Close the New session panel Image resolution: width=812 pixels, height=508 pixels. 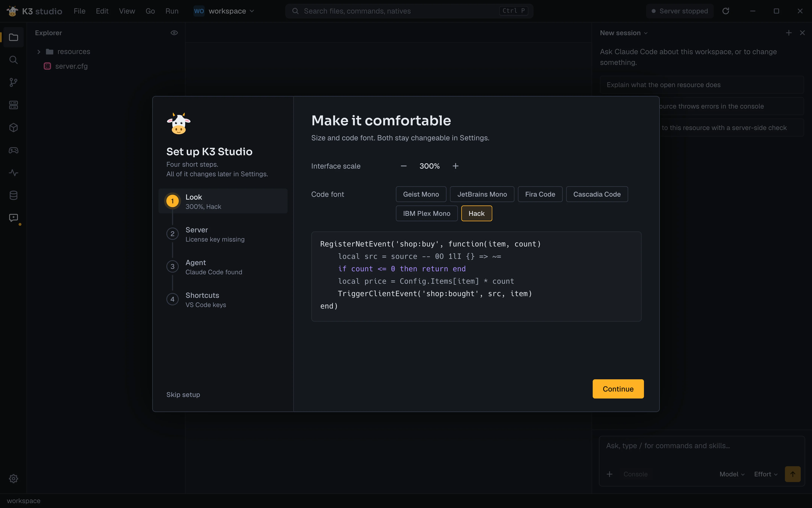coord(802,33)
